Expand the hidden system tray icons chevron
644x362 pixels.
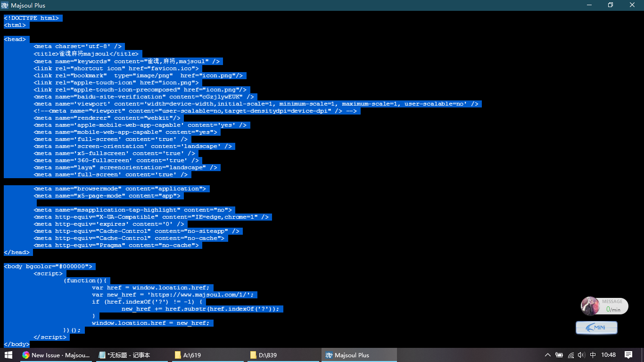pyautogui.click(x=547, y=355)
